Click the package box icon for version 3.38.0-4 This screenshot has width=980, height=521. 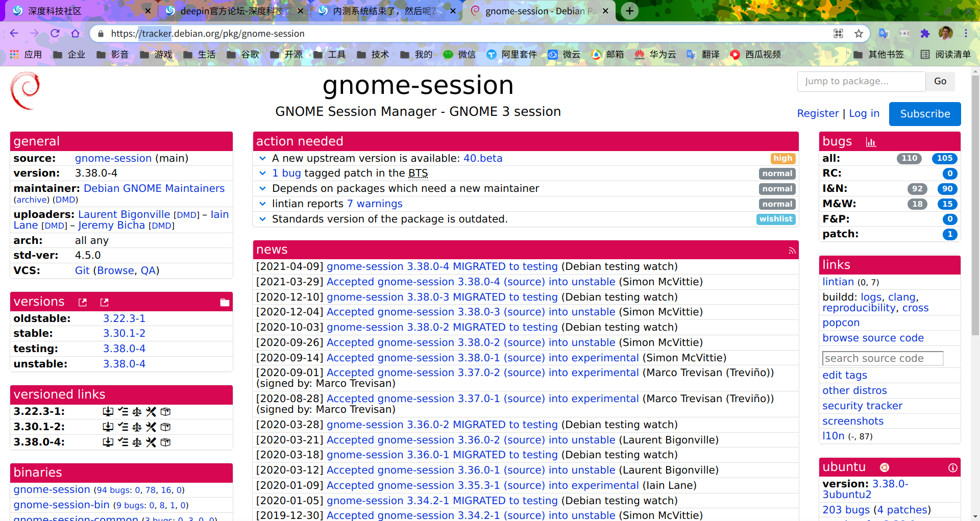165,442
